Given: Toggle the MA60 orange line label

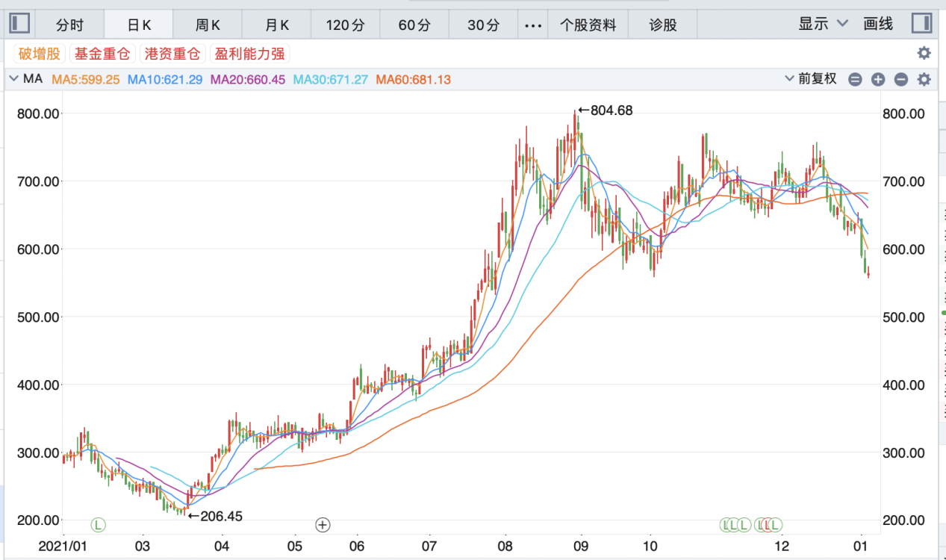Looking at the screenshot, I should point(413,79).
